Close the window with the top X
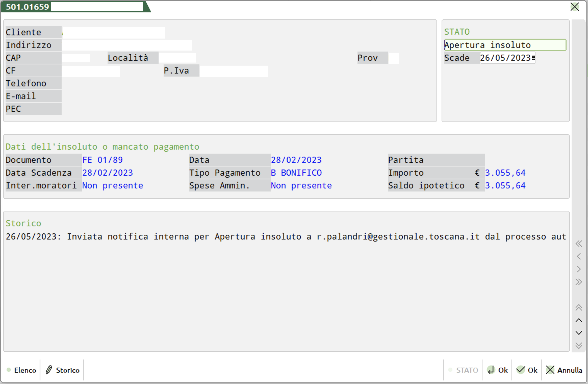588x384 pixels. [574, 7]
